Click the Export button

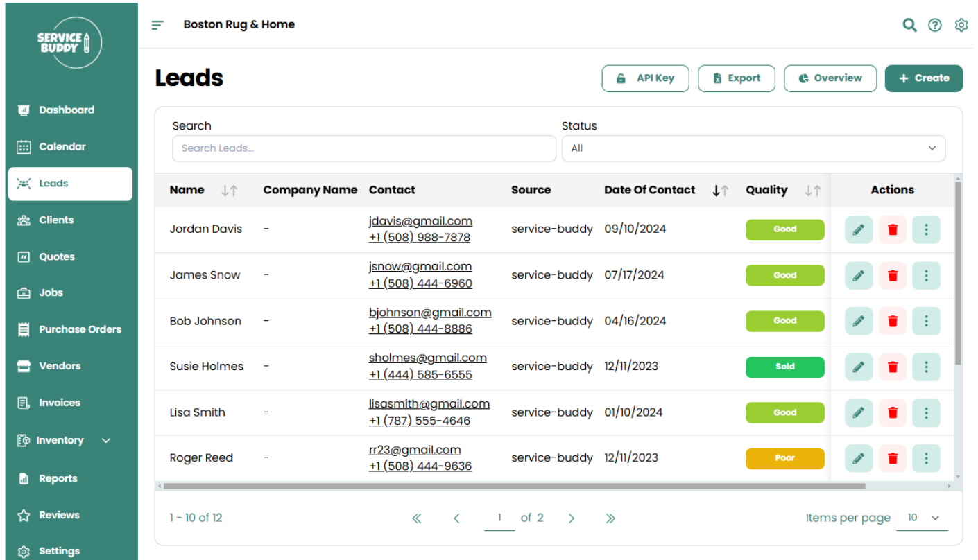(x=737, y=78)
